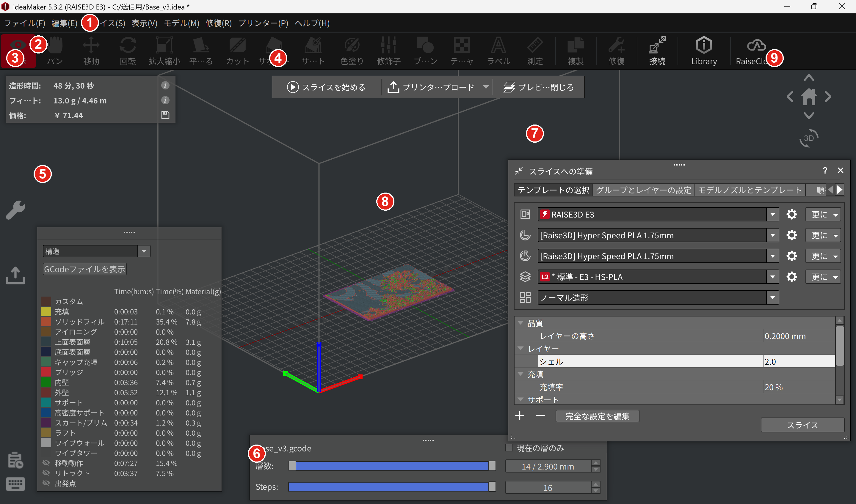
Task: Click the left sidebar wrench icon
Action: tap(15, 210)
